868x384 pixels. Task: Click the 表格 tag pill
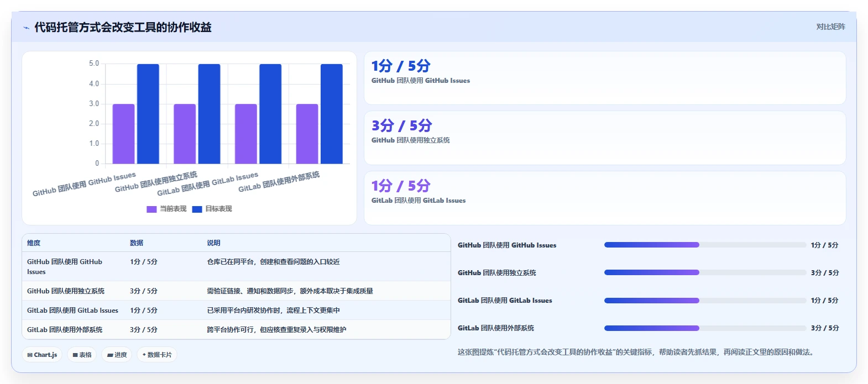point(82,355)
